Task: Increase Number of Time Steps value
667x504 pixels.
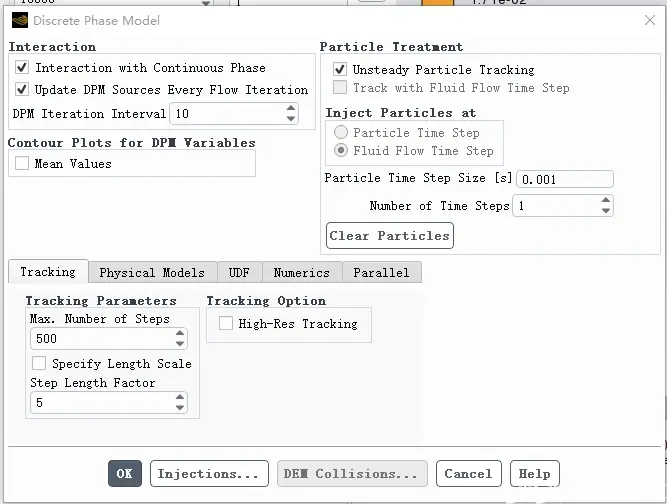Action: 606,200
